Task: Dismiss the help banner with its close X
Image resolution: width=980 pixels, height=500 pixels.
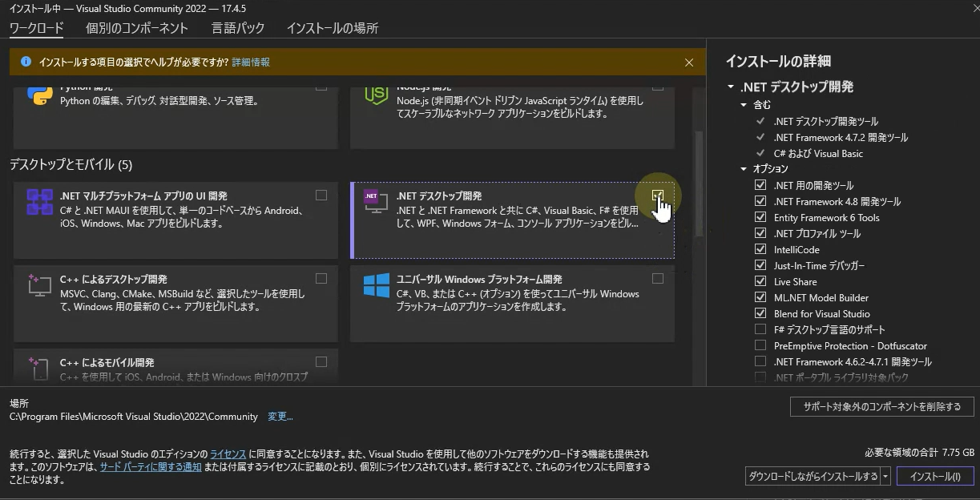Action: pyautogui.click(x=689, y=62)
